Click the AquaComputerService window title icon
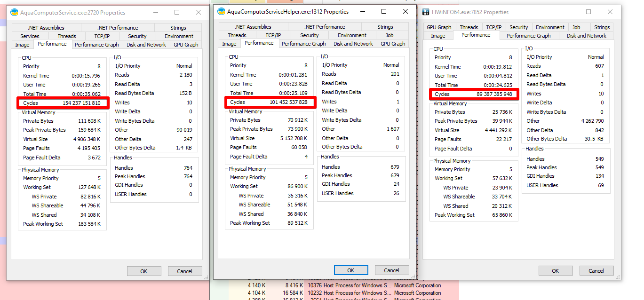Image resolution: width=644 pixels, height=300 pixels. pos(15,12)
